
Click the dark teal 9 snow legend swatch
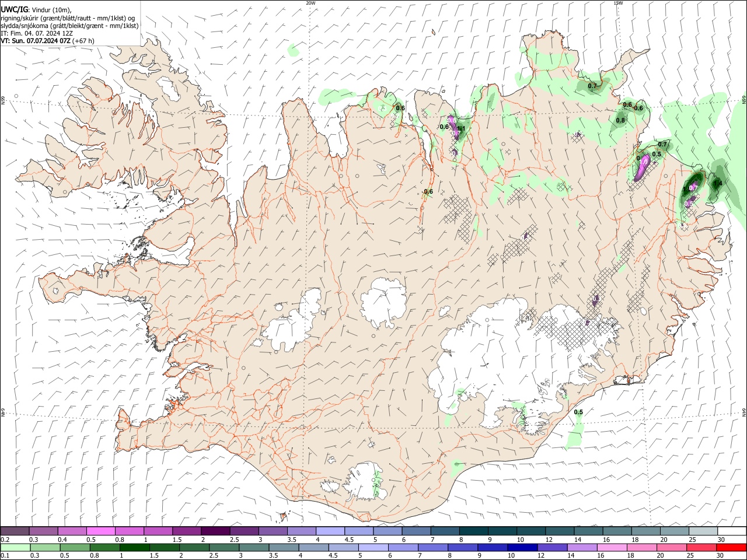[x=501, y=531]
